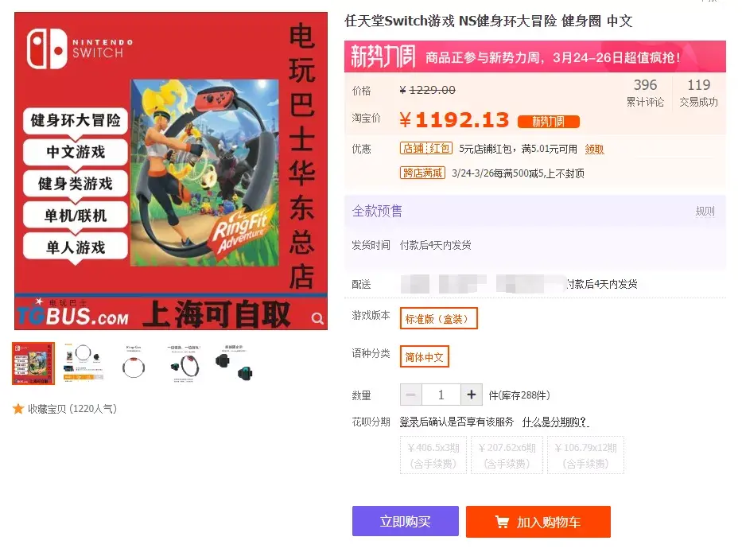Viewport: 742px width, 560px height.
Task: Increase quantity with the plus button
Action: [x=472, y=395]
